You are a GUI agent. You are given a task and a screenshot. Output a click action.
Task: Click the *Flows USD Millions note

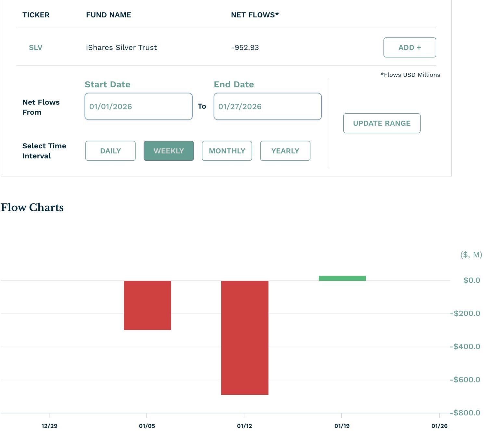pyautogui.click(x=410, y=74)
